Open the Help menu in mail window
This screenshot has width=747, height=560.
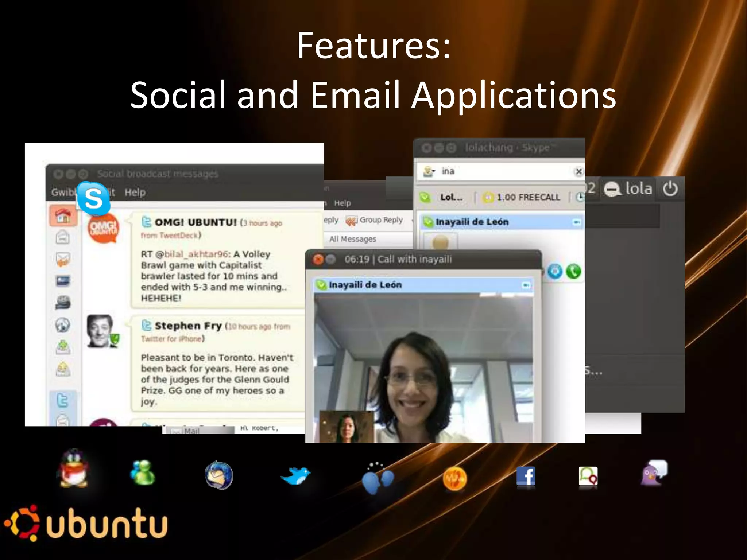(x=342, y=203)
